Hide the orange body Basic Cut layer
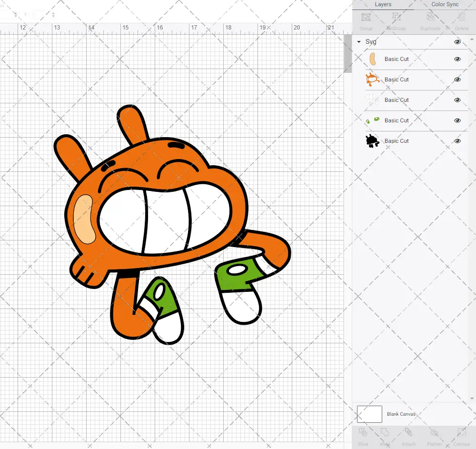 pyautogui.click(x=457, y=80)
